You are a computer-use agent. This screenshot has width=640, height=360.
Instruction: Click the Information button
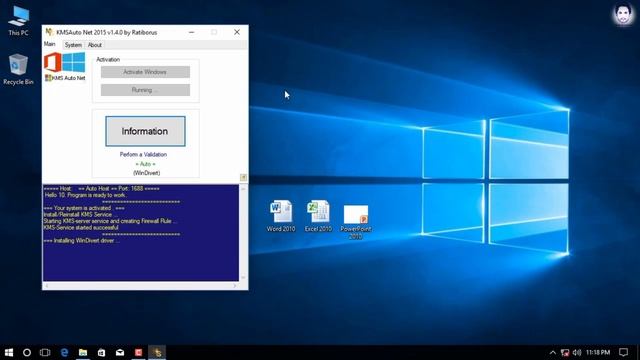coord(145,131)
